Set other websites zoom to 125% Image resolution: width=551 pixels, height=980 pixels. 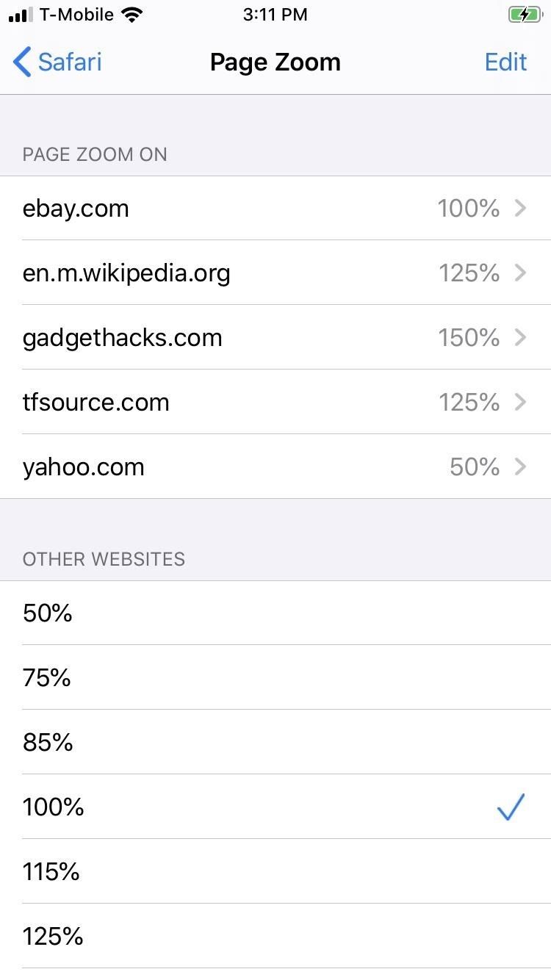[x=275, y=937]
